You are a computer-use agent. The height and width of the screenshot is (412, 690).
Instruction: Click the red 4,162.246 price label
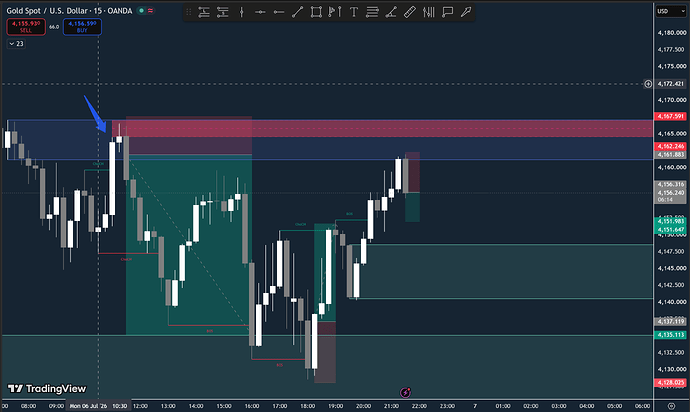point(671,146)
